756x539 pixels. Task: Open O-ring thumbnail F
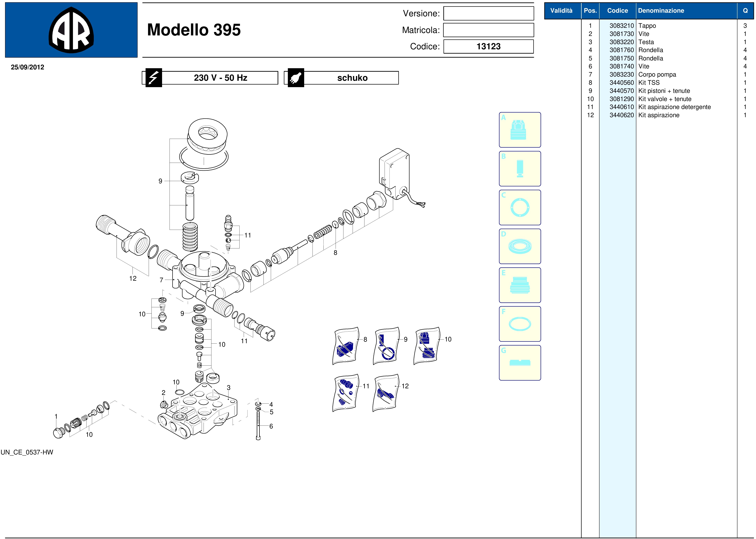[520, 324]
